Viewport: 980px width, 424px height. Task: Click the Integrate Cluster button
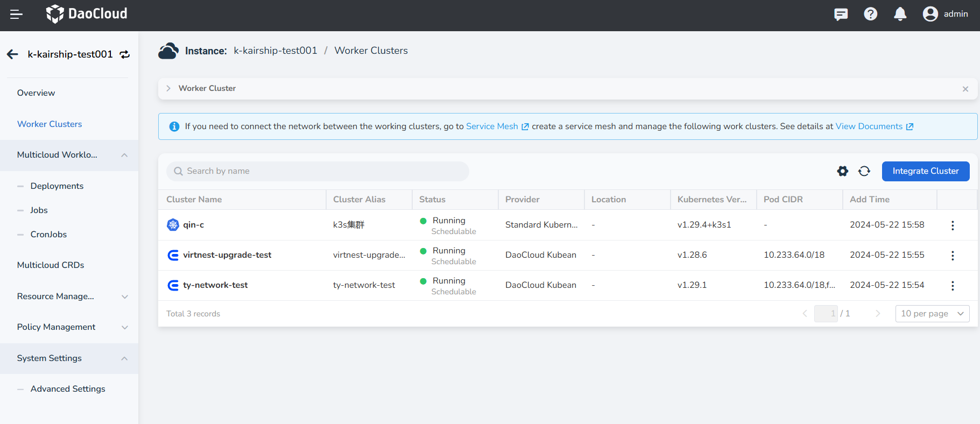(925, 171)
